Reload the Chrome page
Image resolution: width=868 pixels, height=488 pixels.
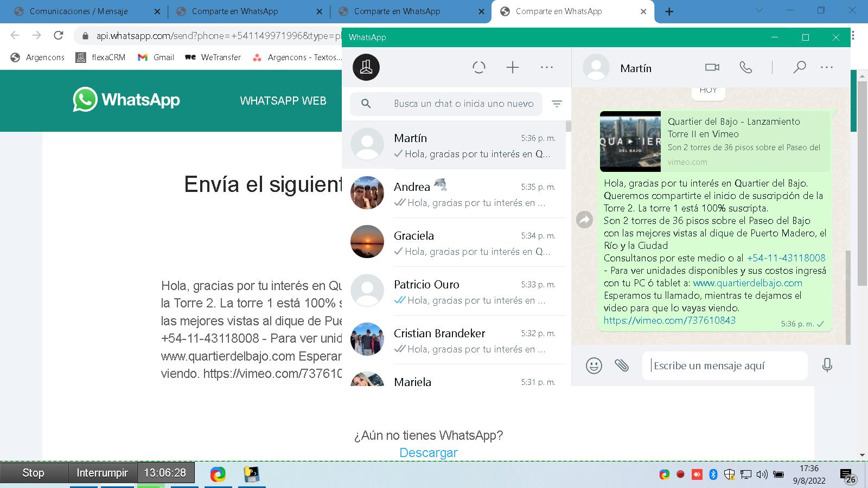point(58,36)
